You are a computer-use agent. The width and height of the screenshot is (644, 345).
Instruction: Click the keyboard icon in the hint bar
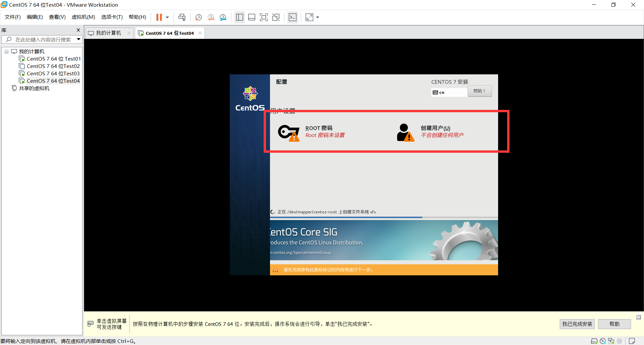tap(91, 324)
